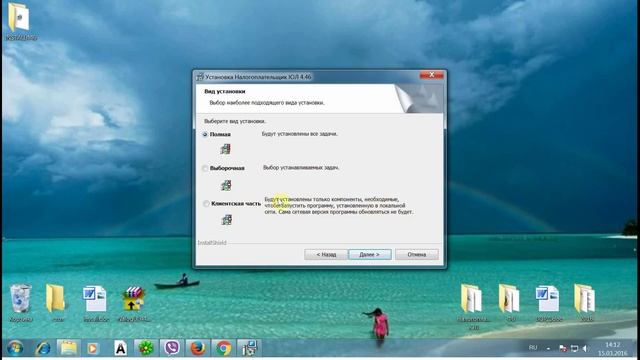Select the Клиентская часть radio option
This screenshot has width=640, height=360.
click(206, 203)
